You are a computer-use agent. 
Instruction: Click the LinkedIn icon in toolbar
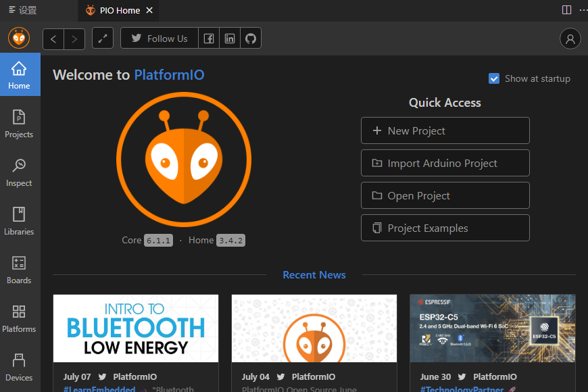pos(230,39)
